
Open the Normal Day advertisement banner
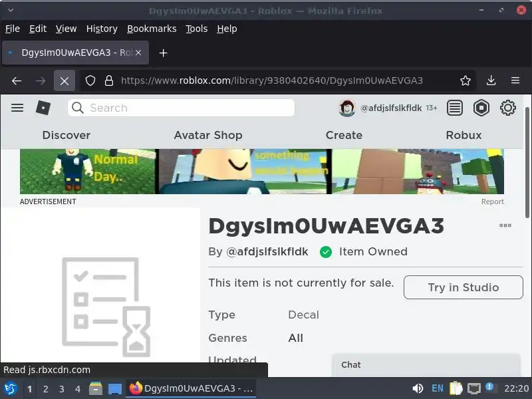[x=262, y=172]
